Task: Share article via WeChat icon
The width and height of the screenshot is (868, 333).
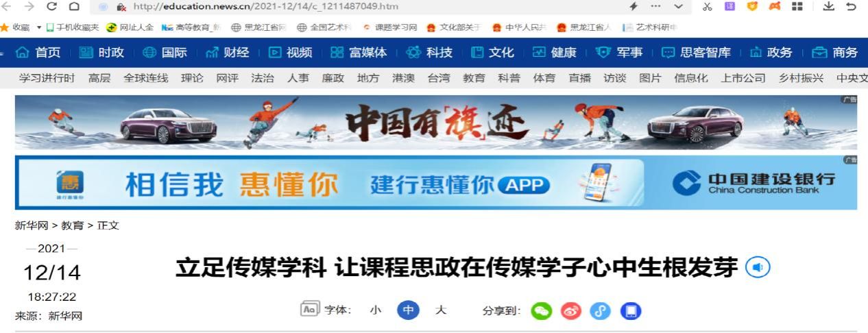Action: pyautogui.click(x=541, y=311)
